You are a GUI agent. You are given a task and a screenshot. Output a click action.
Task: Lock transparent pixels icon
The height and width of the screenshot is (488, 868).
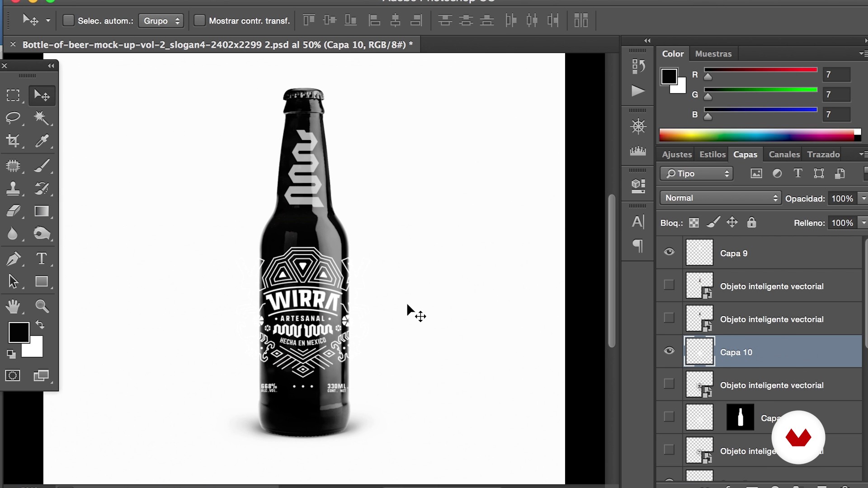694,223
